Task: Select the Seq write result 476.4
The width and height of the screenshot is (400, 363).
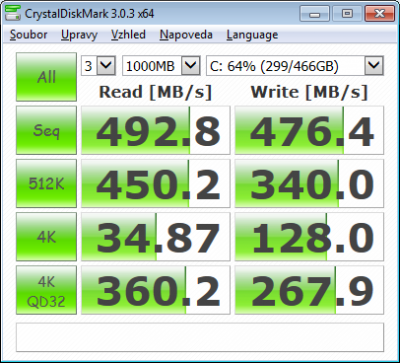Action: [309, 130]
